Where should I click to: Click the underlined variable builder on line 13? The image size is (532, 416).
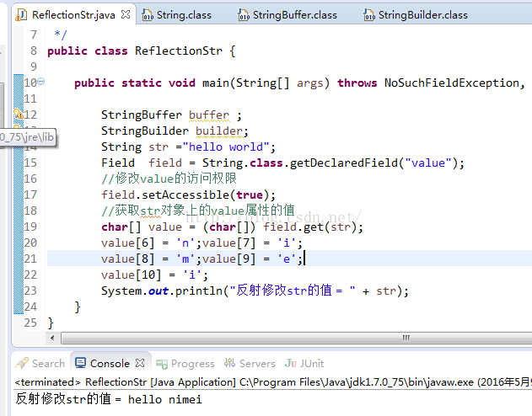pyautogui.click(x=219, y=131)
